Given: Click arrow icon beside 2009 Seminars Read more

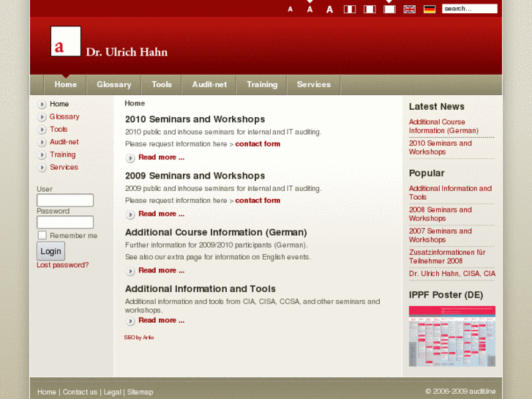Looking at the screenshot, I should pyautogui.click(x=130, y=215).
